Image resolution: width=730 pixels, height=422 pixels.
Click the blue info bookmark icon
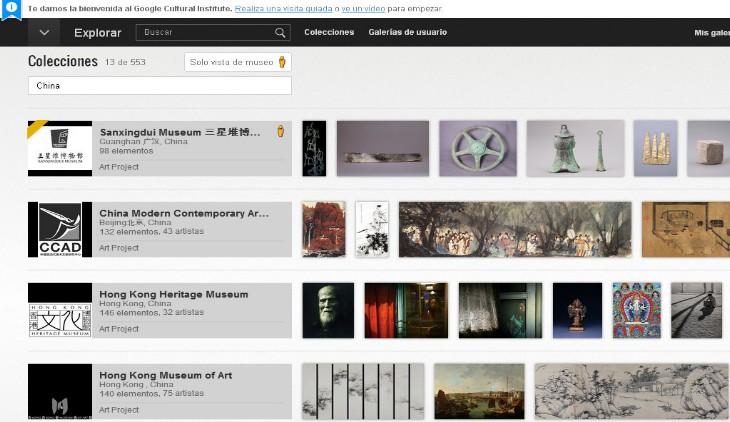[x=11, y=9]
